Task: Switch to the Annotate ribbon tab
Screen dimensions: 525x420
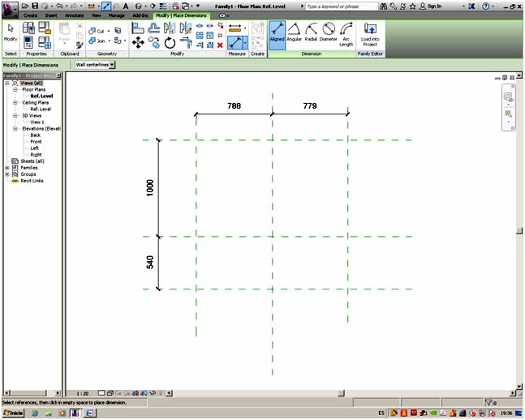Action: (73, 15)
